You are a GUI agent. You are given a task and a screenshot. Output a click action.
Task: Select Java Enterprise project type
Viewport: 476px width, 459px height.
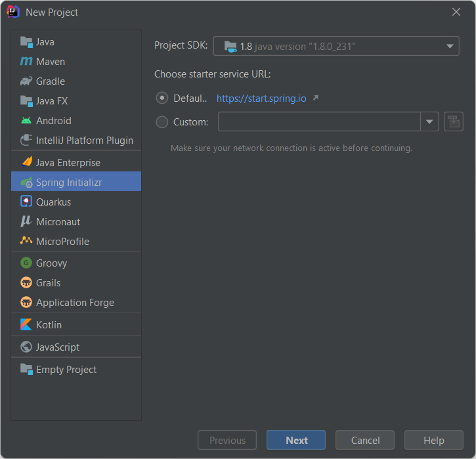[68, 163]
